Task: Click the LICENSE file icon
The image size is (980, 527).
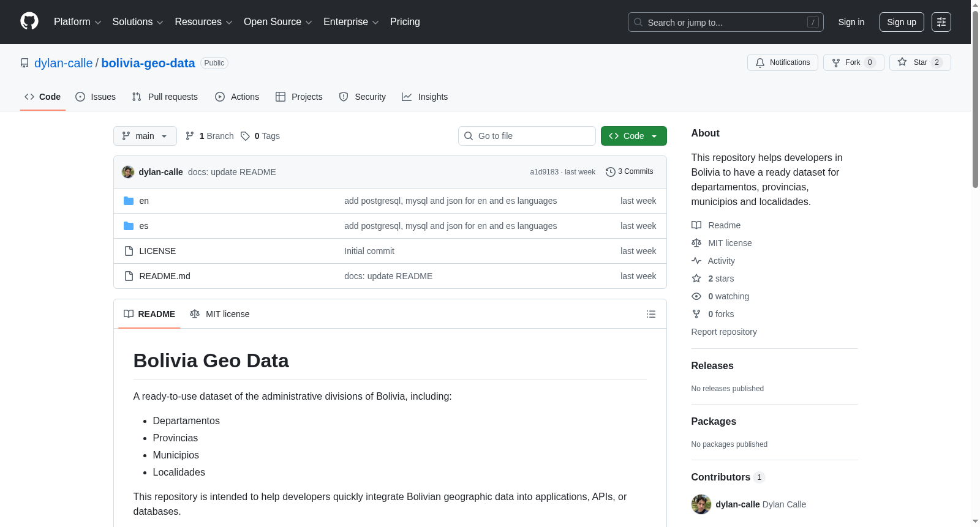Action: pyautogui.click(x=129, y=251)
